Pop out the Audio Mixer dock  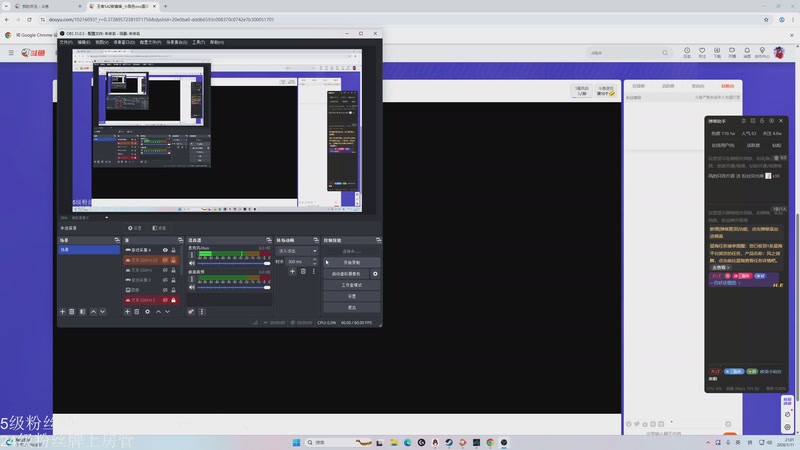click(x=268, y=240)
